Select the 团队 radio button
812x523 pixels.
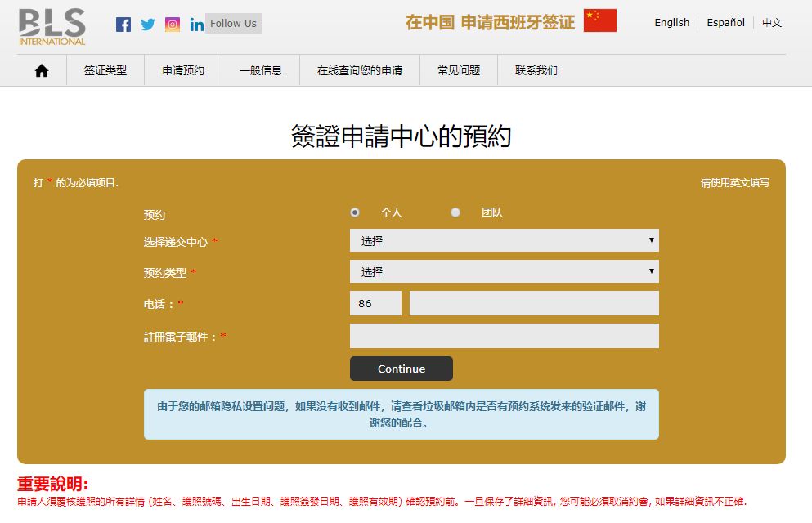[455, 212]
